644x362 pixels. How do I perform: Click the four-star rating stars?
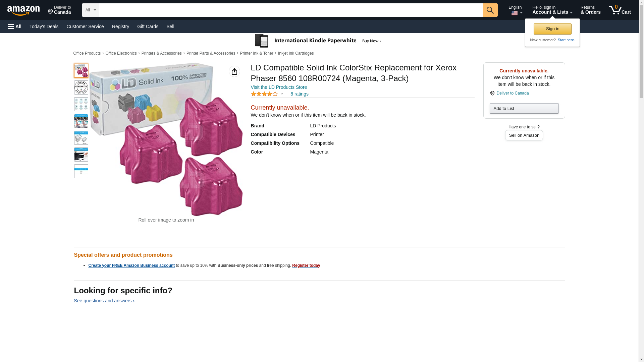[264, 94]
